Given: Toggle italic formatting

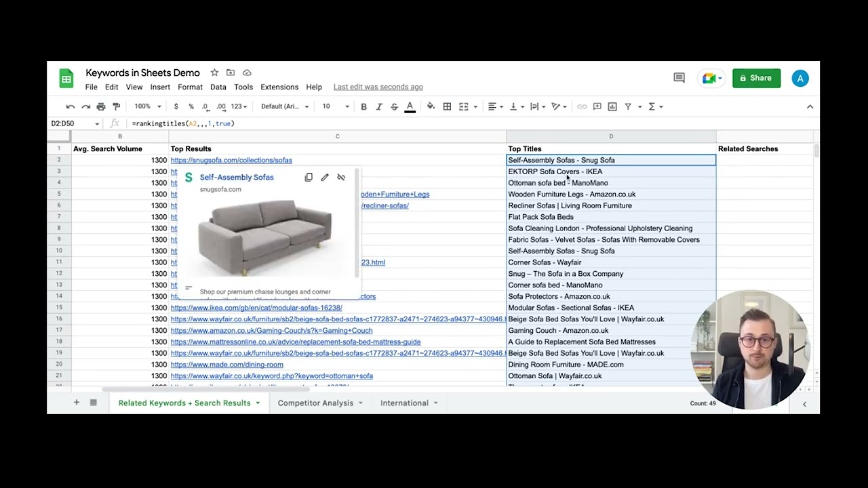Looking at the screenshot, I should (379, 106).
